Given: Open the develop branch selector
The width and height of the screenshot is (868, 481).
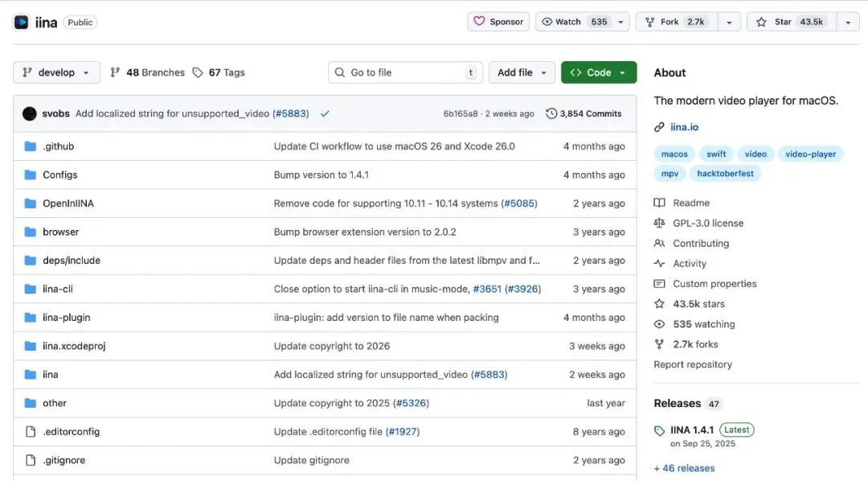Looking at the screenshot, I should pyautogui.click(x=56, y=72).
